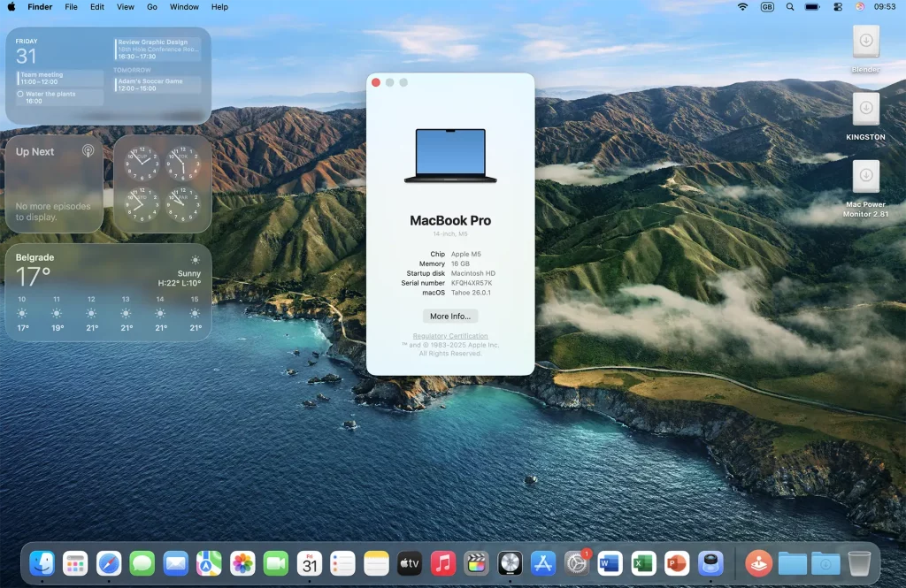
Task: Launch Microsoft PowerPoint from the Dock
Action: coord(675,563)
